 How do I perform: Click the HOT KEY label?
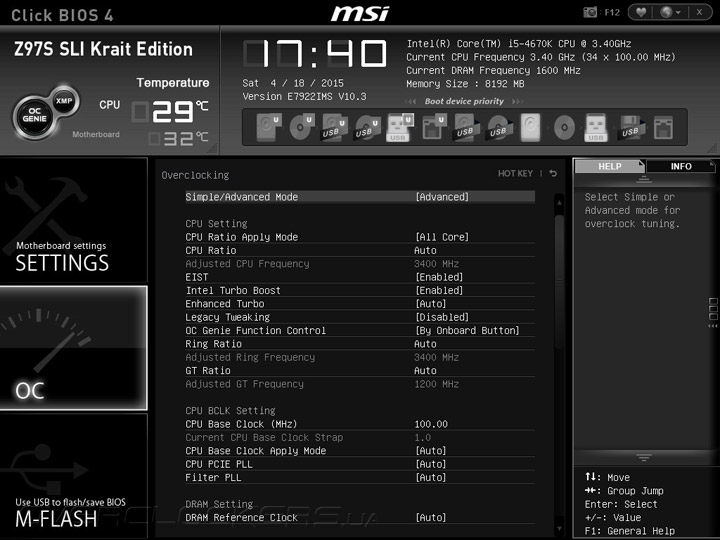point(515,174)
